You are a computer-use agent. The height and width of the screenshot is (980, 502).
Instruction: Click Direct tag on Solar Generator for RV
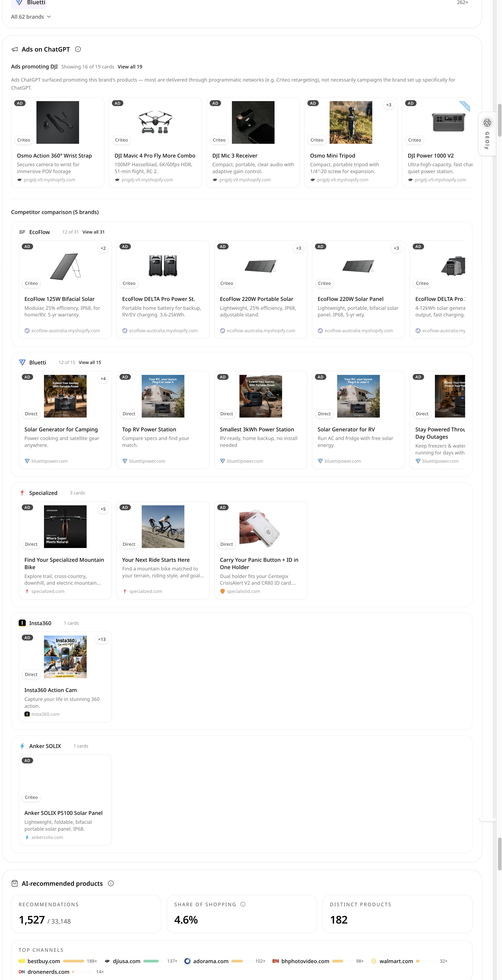[324, 414]
